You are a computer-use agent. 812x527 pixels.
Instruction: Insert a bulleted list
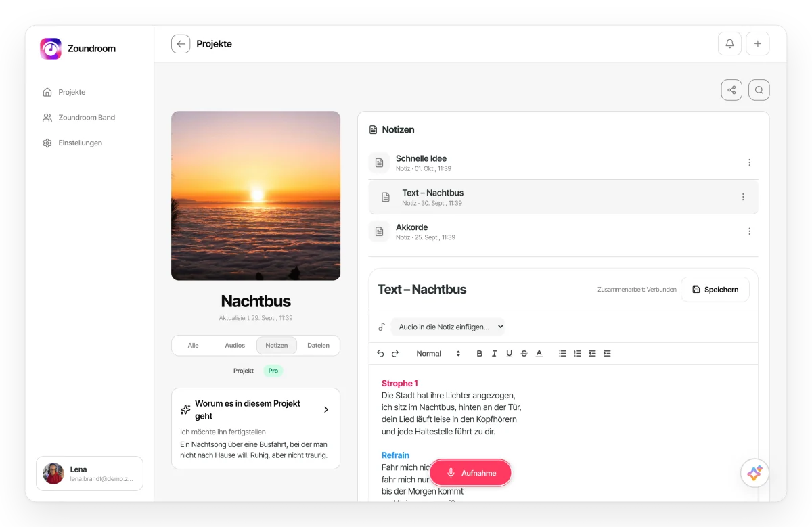click(x=562, y=354)
